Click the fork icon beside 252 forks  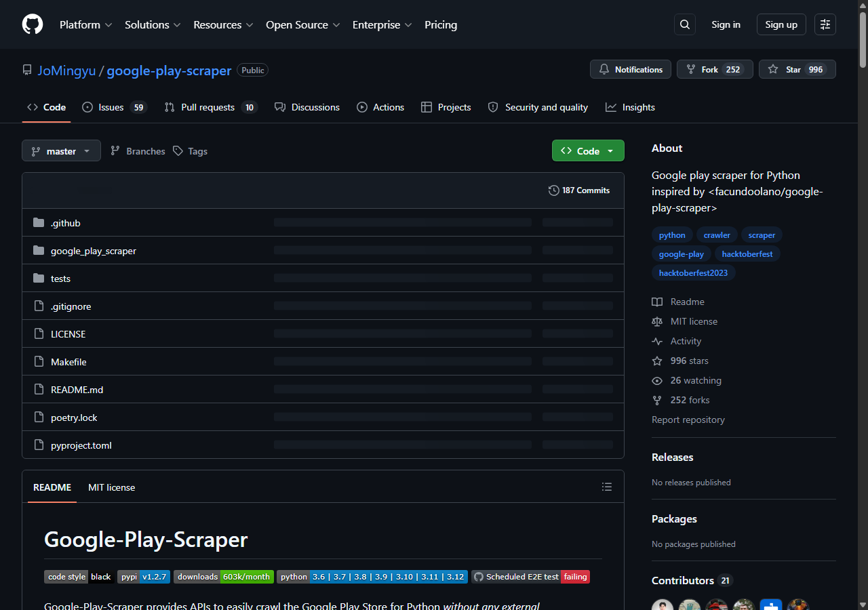tap(657, 400)
